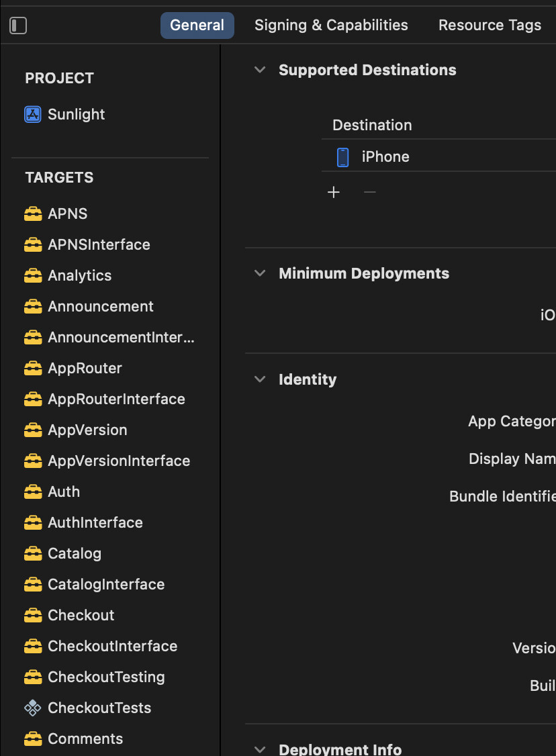Click the AppVersionInterface target toolbox icon
This screenshot has width=556, height=756.
[33, 461]
